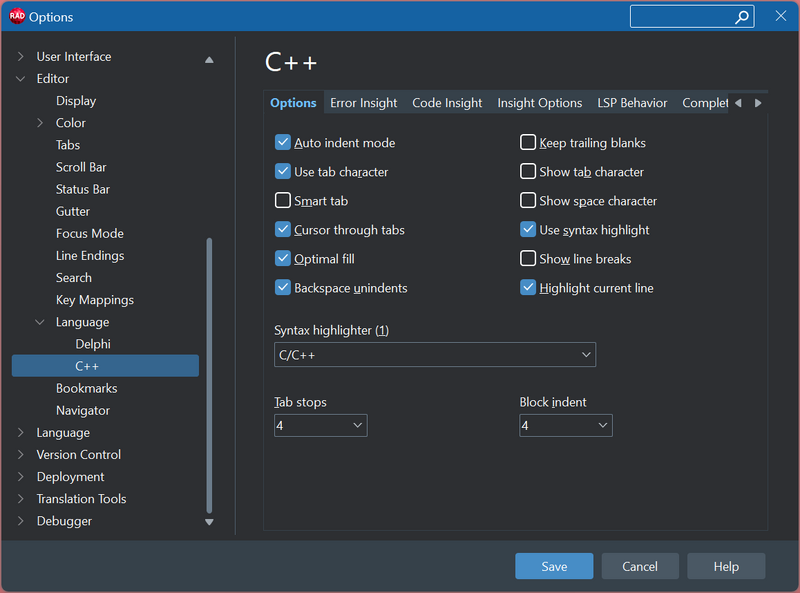Collapse the Editor tree node

click(20, 79)
